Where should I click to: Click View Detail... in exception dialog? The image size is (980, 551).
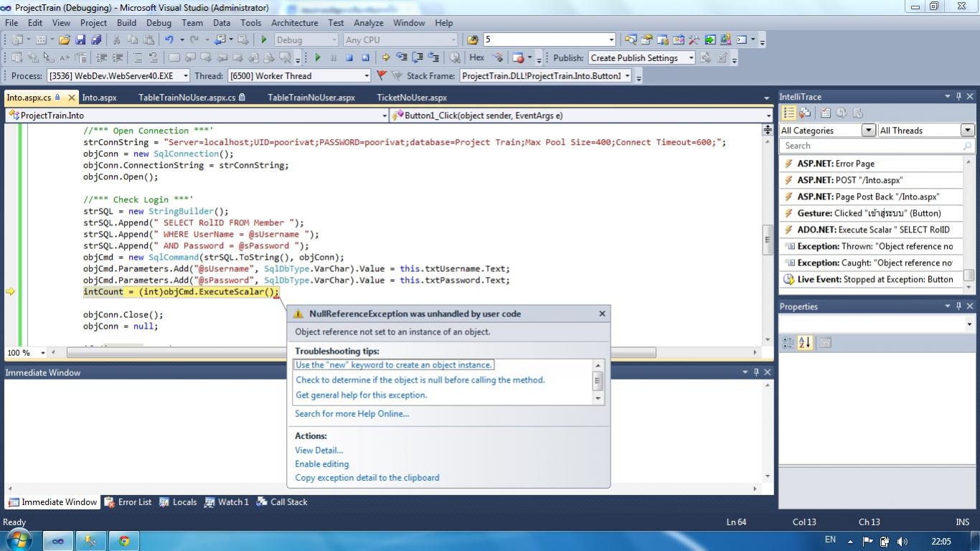[x=319, y=450]
